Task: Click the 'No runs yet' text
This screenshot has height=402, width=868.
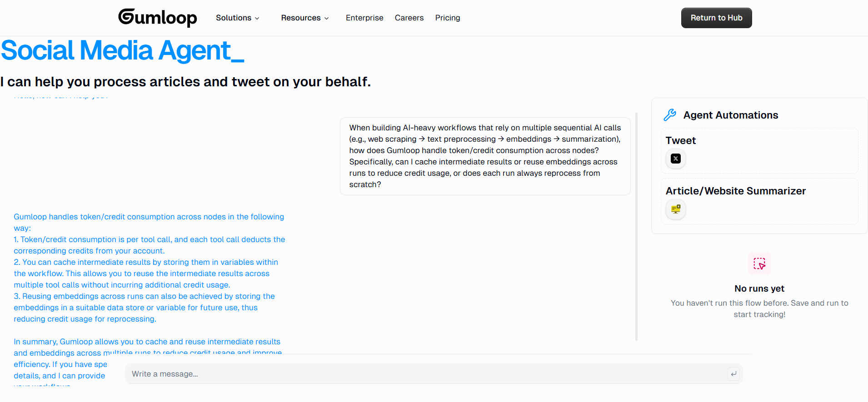Action: (x=759, y=288)
